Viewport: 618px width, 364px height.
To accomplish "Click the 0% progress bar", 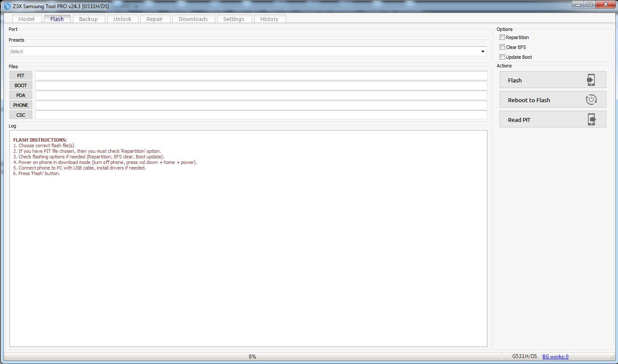I will (252, 357).
